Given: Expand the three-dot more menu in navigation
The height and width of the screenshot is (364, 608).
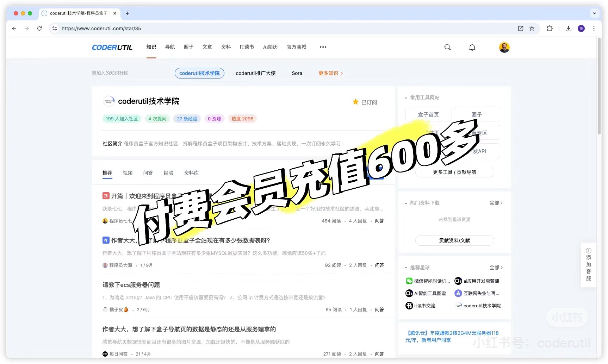Looking at the screenshot, I should coord(323,47).
